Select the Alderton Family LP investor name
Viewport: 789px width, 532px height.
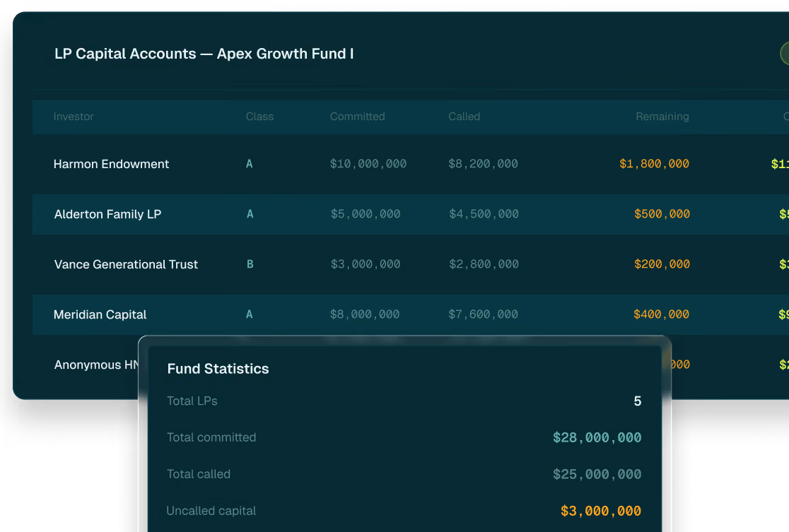[x=107, y=214]
